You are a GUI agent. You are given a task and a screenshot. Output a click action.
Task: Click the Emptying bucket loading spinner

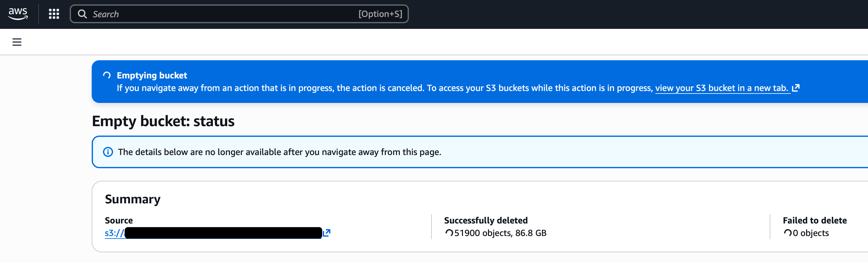pyautogui.click(x=107, y=75)
